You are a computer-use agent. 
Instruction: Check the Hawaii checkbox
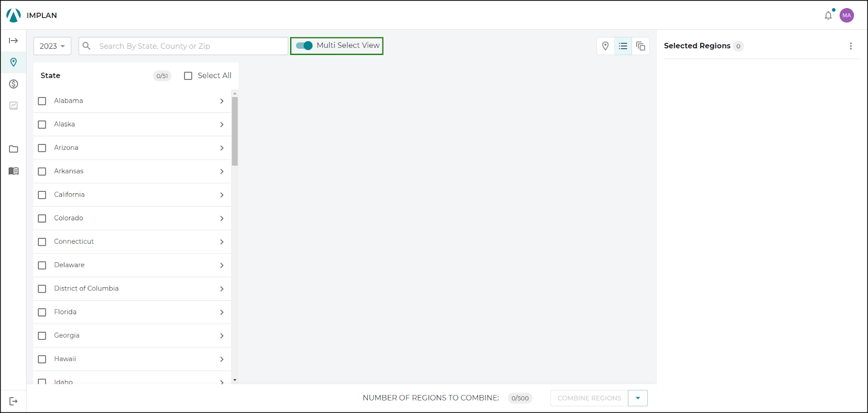[x=42, y=359]
